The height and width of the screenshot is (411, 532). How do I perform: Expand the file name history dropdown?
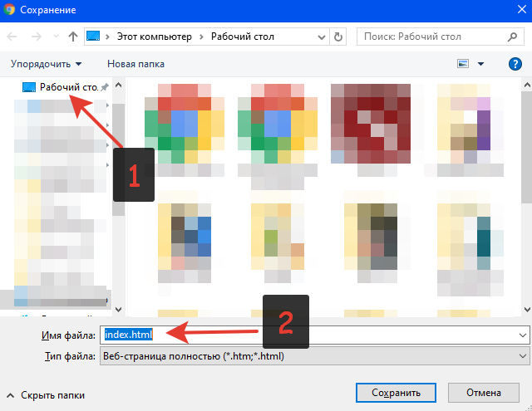click(x=523, y=335)
